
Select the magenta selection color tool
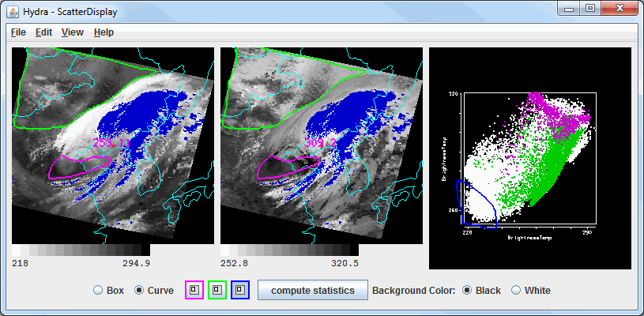tap(194, 290)
